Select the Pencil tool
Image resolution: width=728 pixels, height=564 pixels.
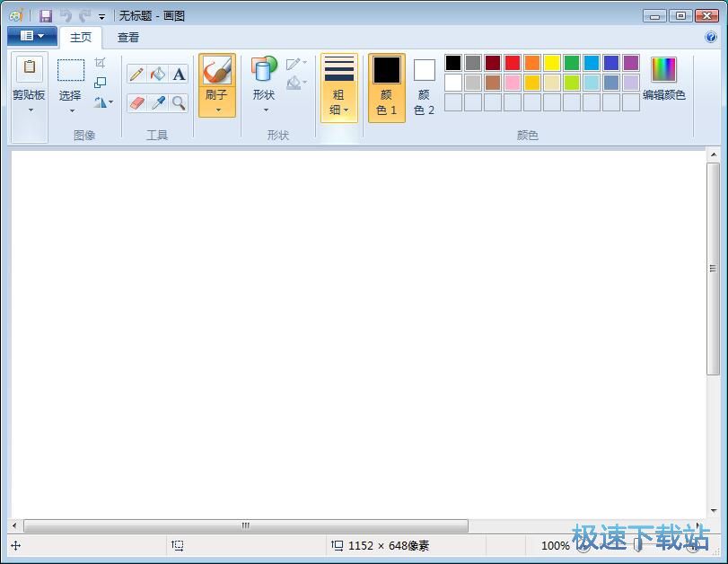pos(136,75)
